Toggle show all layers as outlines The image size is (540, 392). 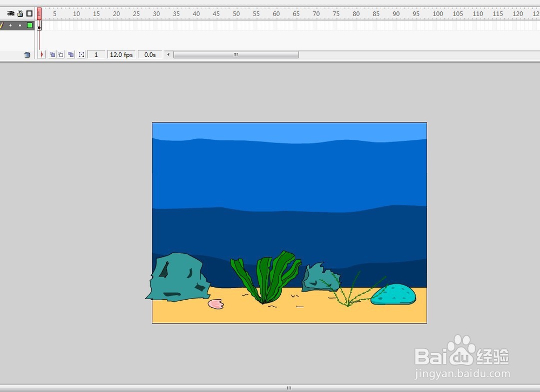[30, 13]
